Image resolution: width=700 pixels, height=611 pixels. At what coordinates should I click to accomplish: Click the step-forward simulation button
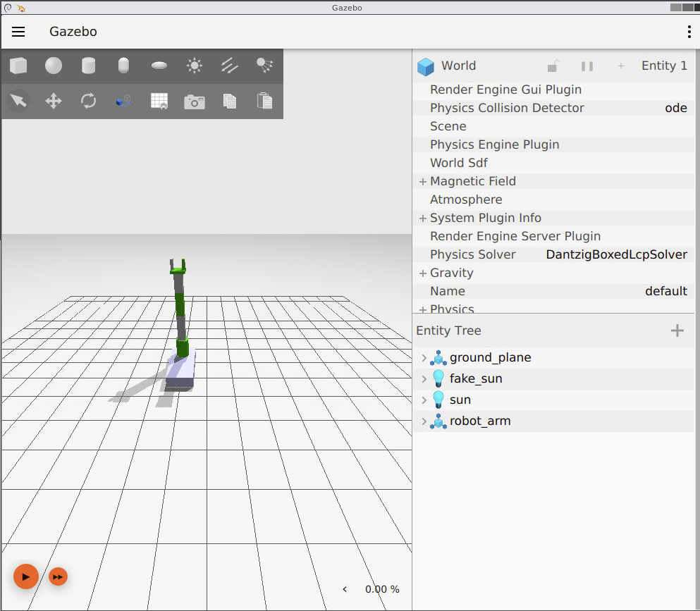tap(58, 576)
